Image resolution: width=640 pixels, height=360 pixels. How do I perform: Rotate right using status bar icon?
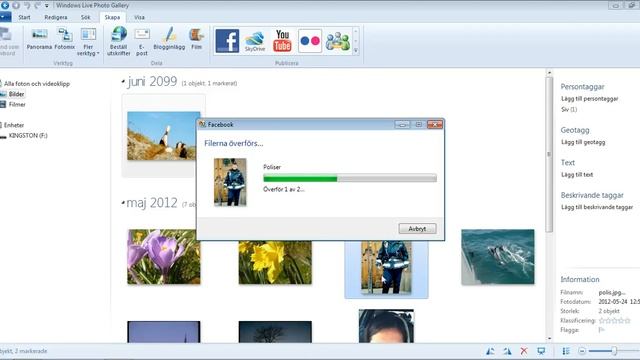[507, 351]
